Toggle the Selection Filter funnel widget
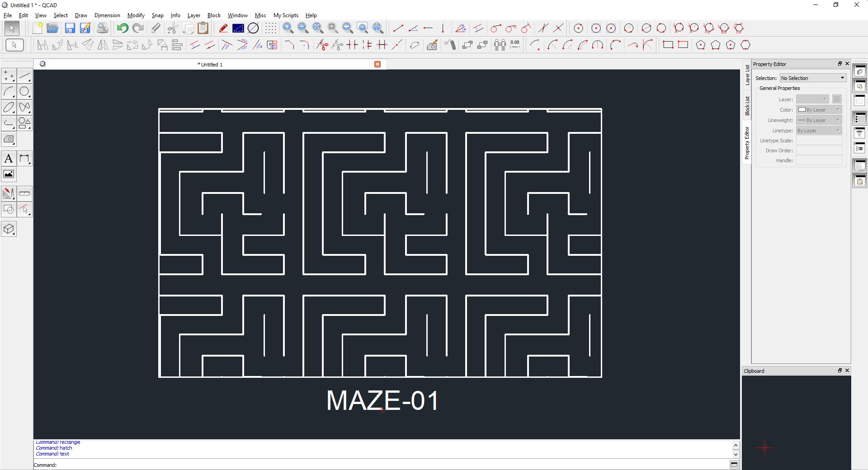Image resolution: width=868 pixels, height=470 pixels. (859, 133)
